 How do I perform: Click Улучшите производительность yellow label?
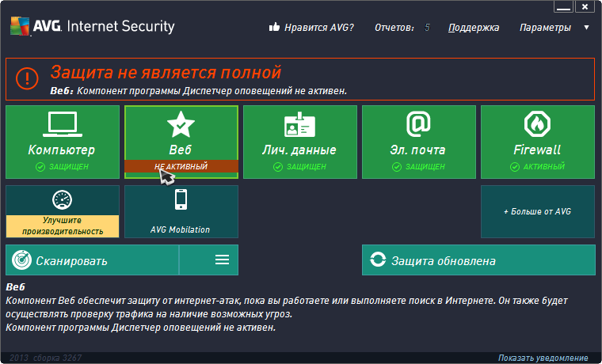(63, 226)
